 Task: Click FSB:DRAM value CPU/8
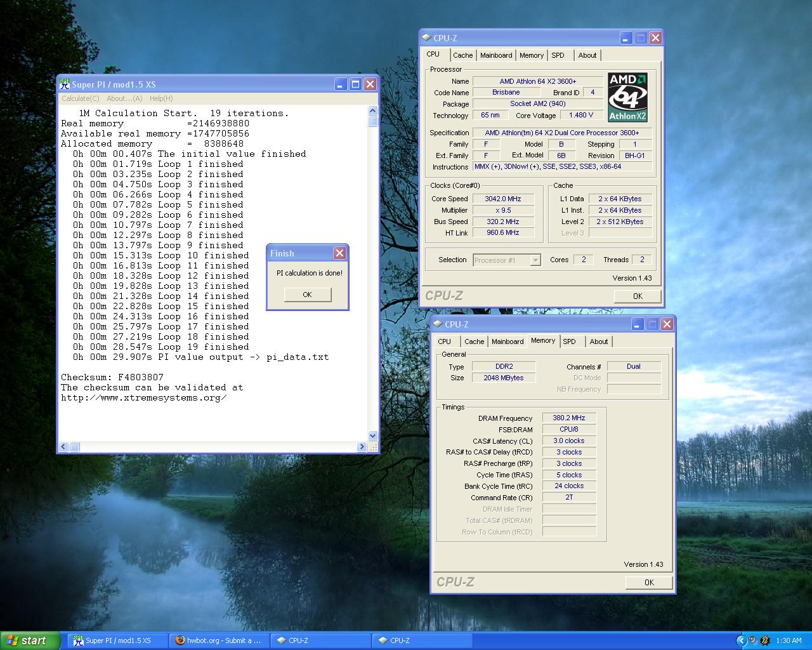tap(569, 429)
